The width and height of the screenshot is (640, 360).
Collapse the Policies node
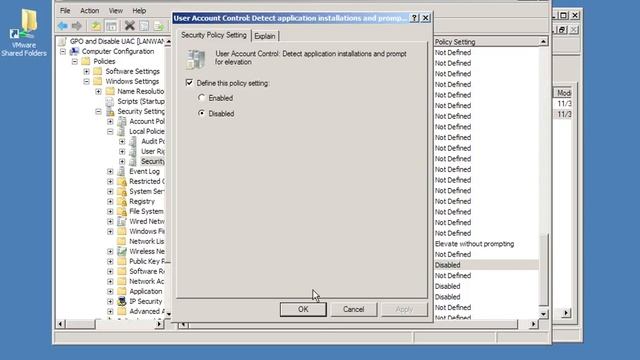coord(75,61)
